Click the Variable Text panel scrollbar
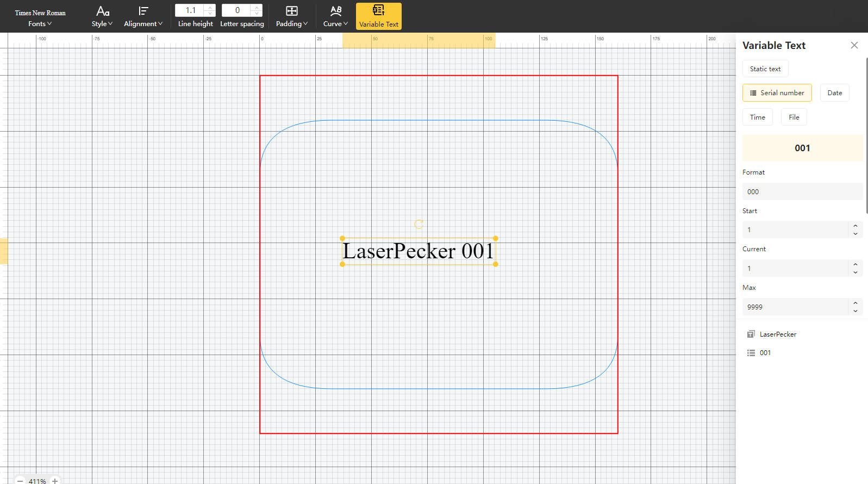The image size is (868, 484). [866, 136]
